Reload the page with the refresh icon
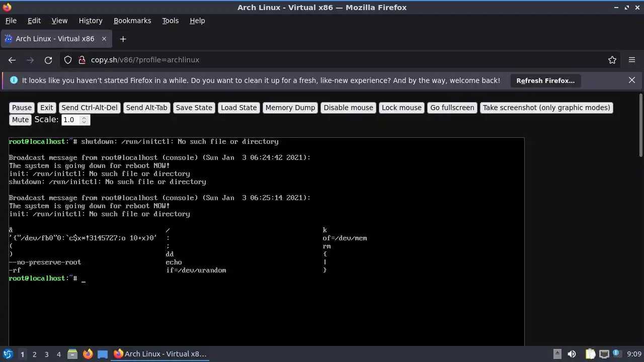 pos(48,60)
